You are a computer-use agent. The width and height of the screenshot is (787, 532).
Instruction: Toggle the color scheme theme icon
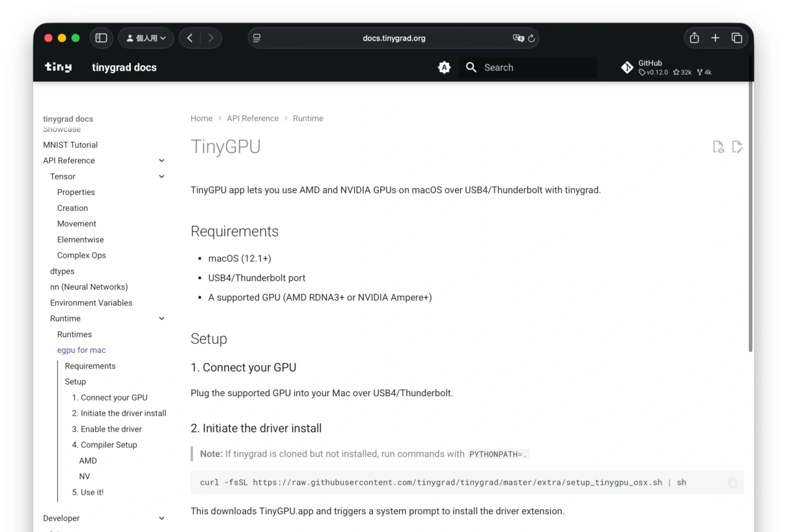pyautogui.click(x=444, y=68)
